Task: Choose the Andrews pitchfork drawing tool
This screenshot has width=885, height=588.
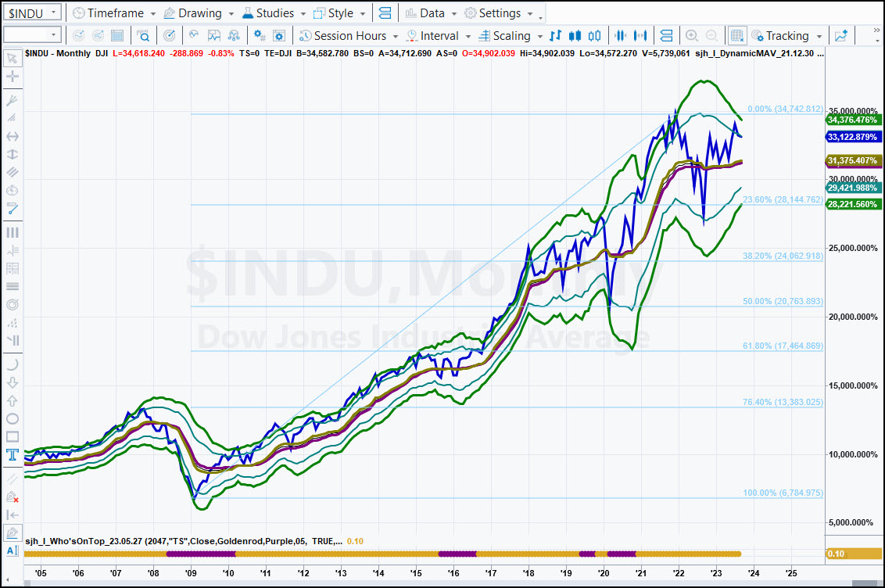Action: tap(12, 100)
